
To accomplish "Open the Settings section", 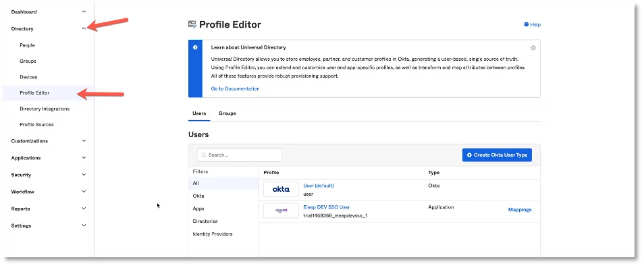I will tap(21, 225).
